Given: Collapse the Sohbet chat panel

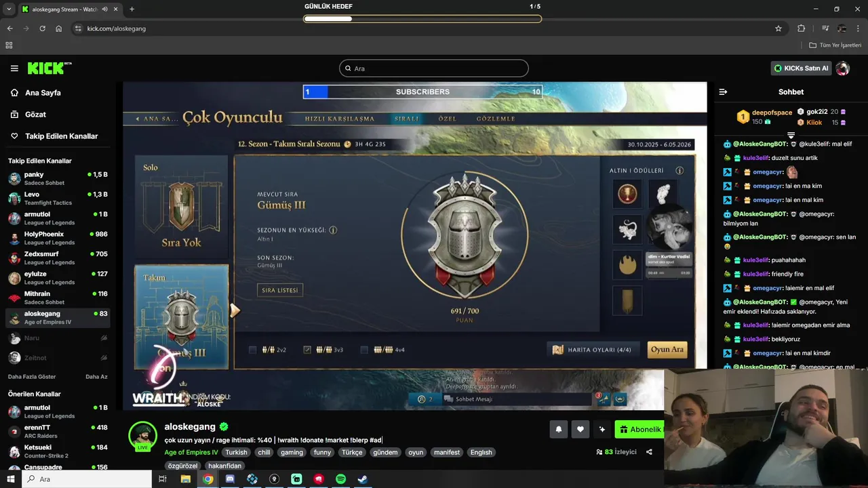Looking at the screenshot, I should (723, 91).
